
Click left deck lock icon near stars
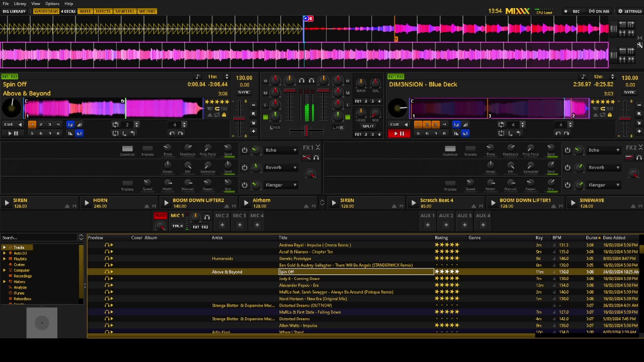coord(224,115)
